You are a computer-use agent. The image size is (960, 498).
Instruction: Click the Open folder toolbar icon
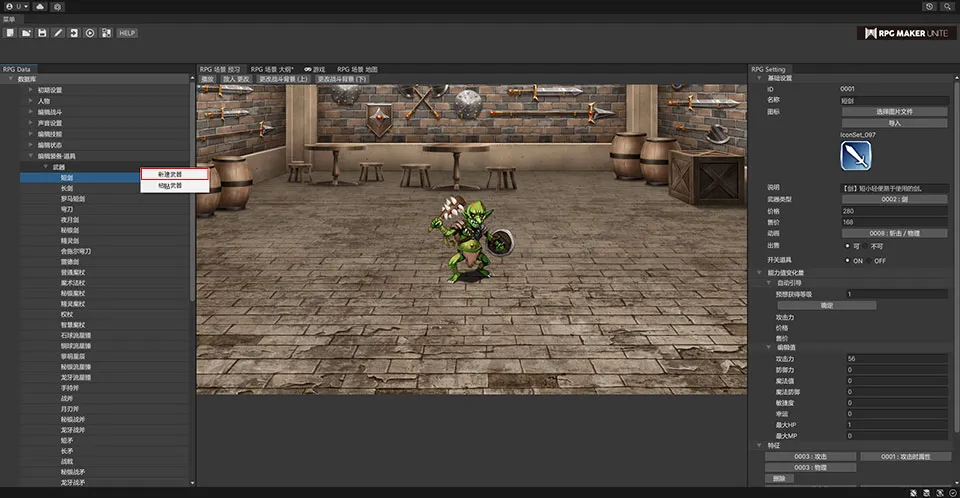pos(25,33)
